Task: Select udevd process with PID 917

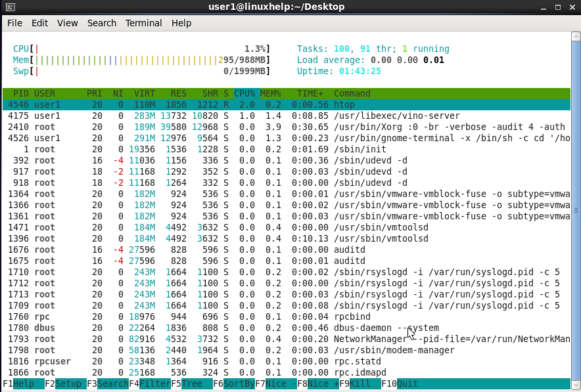Action: 287,171
